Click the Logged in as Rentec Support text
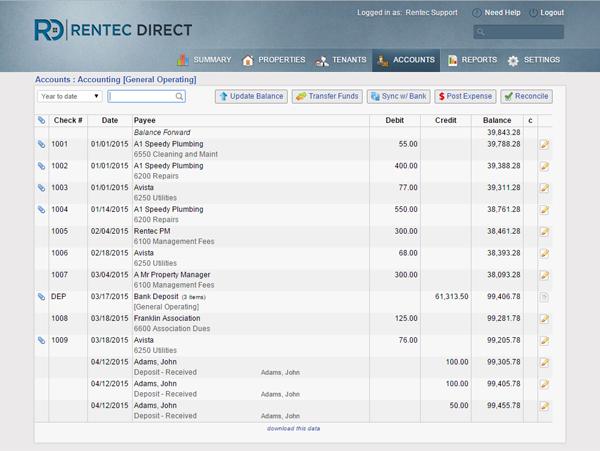 coord(407,13)
